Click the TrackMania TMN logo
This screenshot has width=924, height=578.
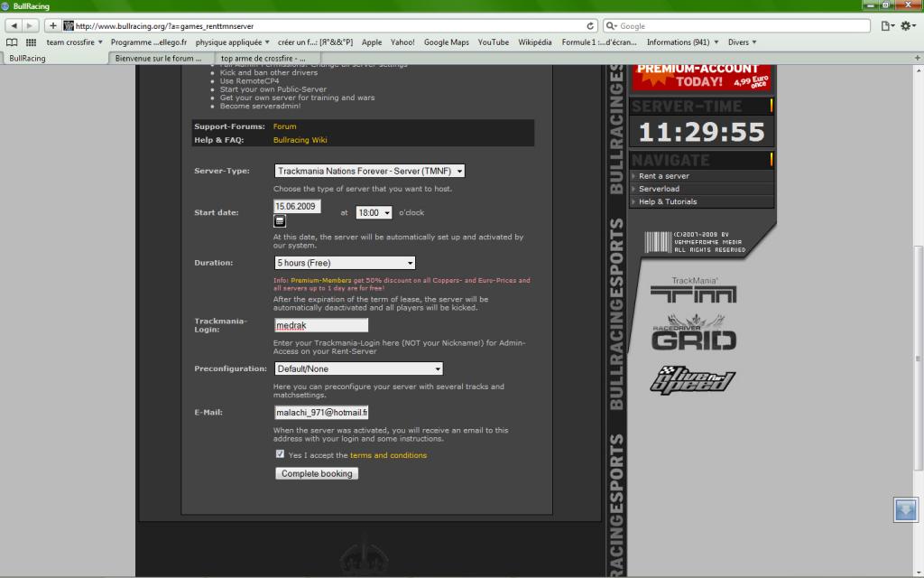coord(694,290)
